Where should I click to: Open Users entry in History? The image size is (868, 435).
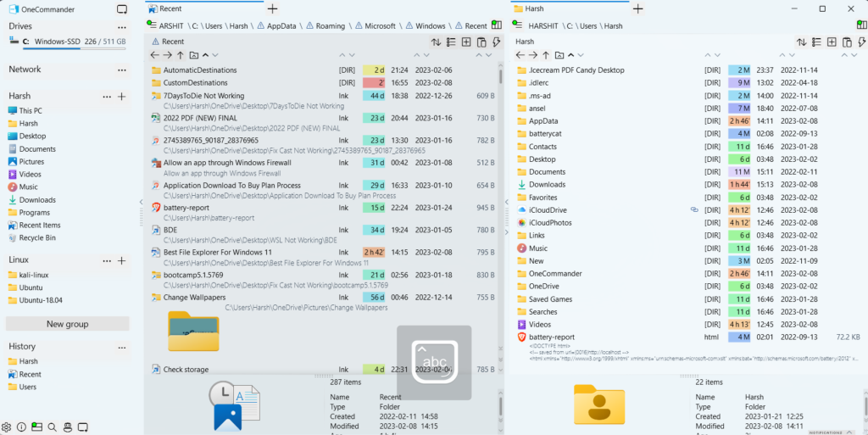22,387
